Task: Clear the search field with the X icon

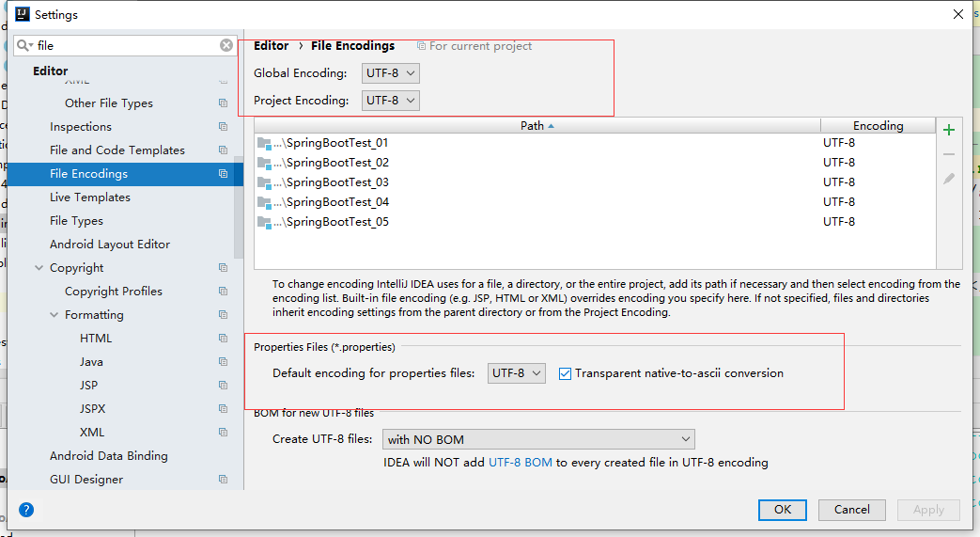Action: tap(226, 45)
